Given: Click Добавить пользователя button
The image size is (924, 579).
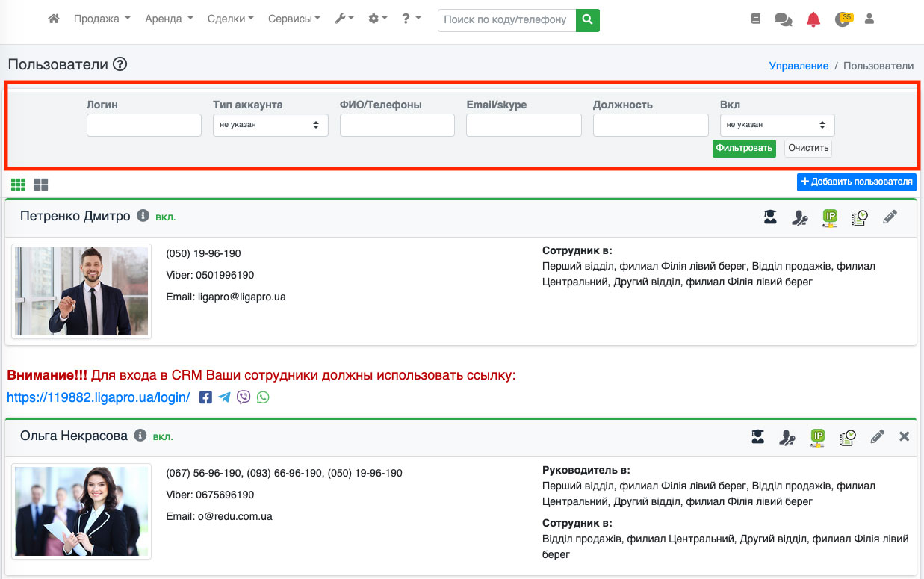Looking at the screenshot, I should tap(857, 182).
